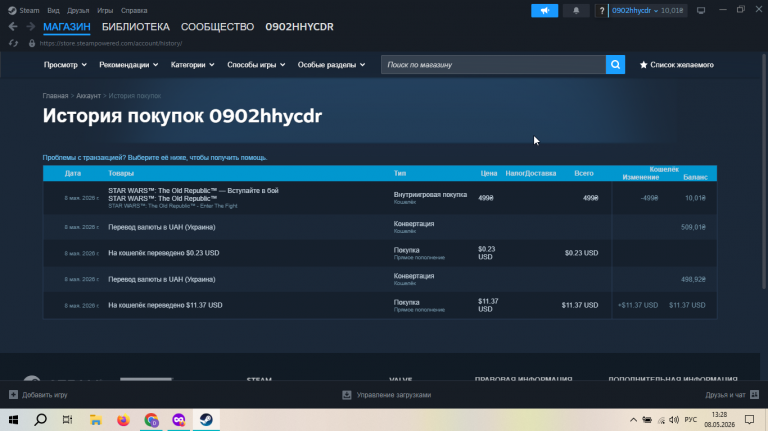Open the UAH conversion row with balance 498,92₴
This screenshot has height=431, width=768.
pyautogui.click(x=380, y=279)
